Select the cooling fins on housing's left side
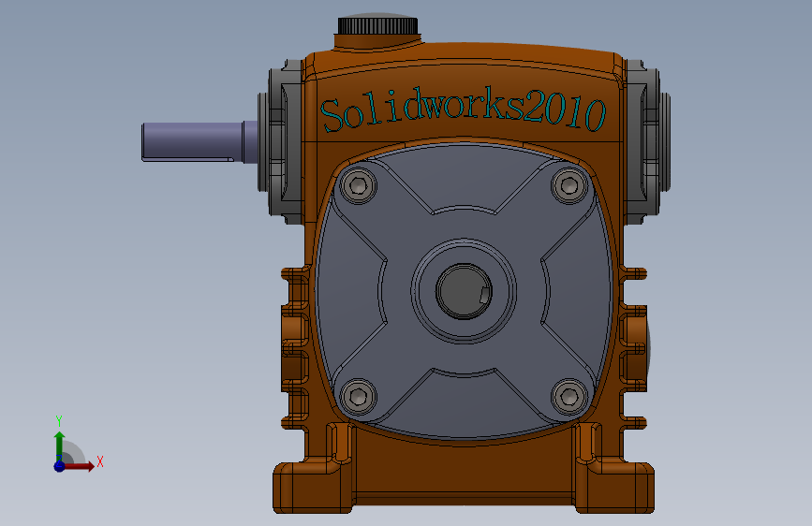The image size is (812, 526). (296, 348)
